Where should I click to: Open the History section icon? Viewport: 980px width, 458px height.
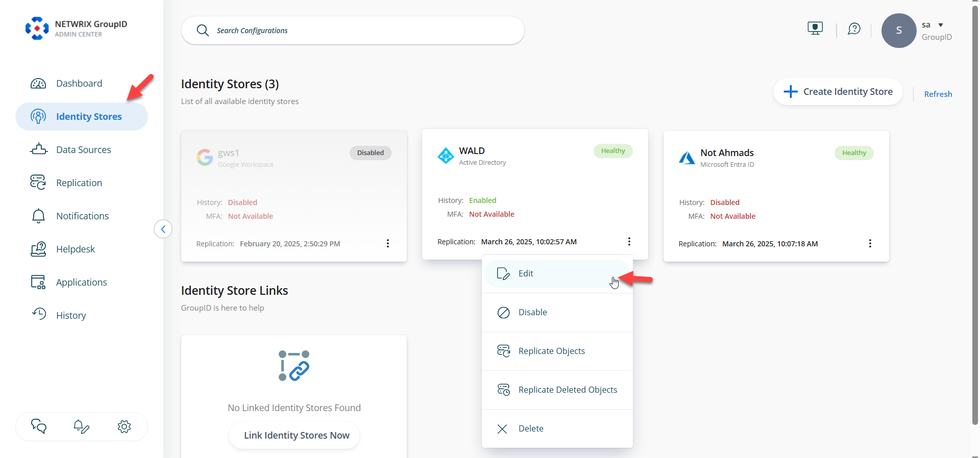(x=39, y=314)
